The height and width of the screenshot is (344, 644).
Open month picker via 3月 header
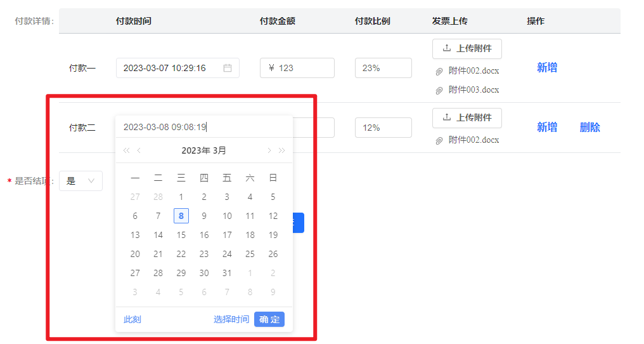pos(219,150)
